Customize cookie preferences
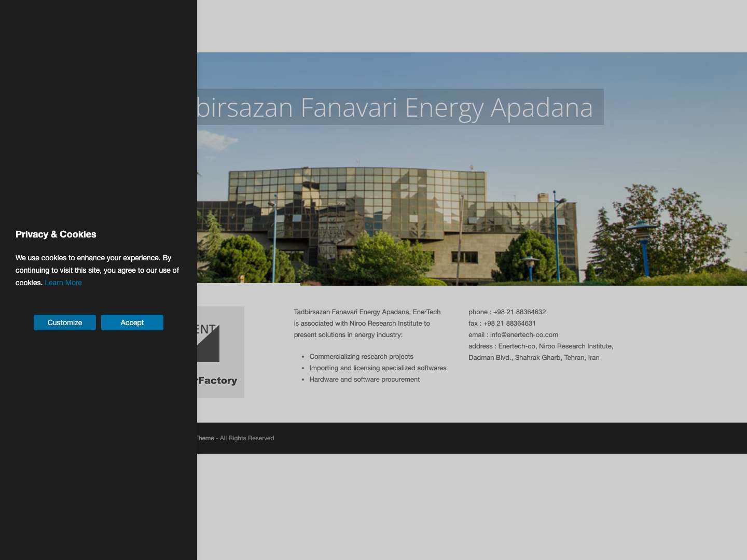The width and height of the screenshot is (747, 560). 64,322
